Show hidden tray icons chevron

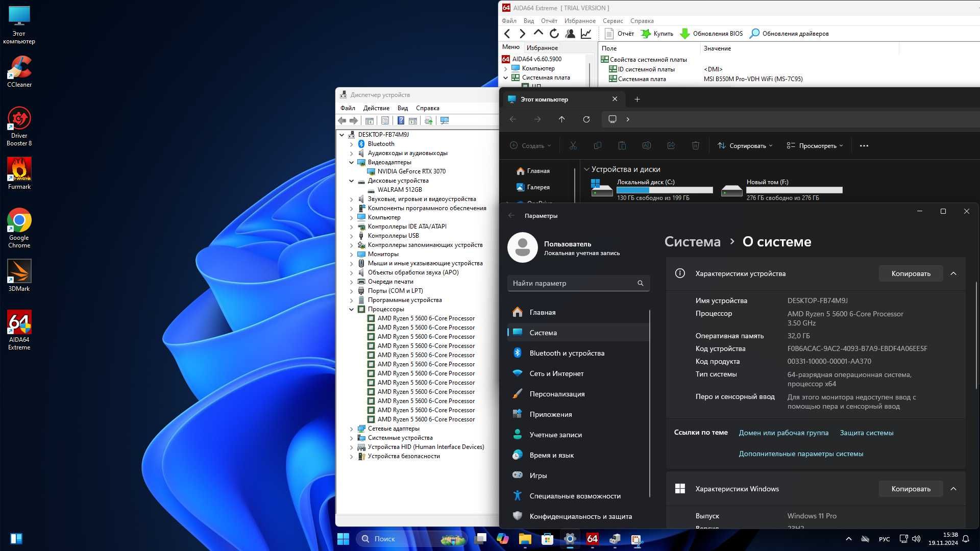[848, 539]
